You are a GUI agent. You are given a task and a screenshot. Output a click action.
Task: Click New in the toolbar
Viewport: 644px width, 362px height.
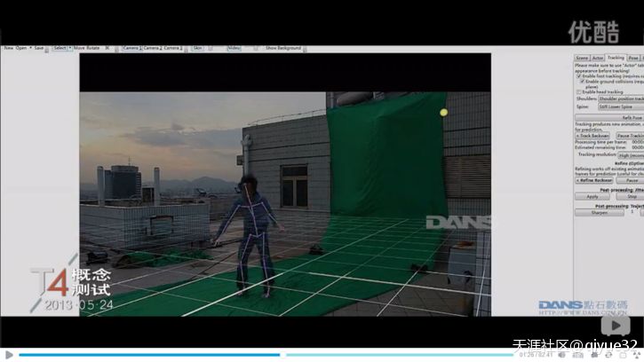[8, 48]
